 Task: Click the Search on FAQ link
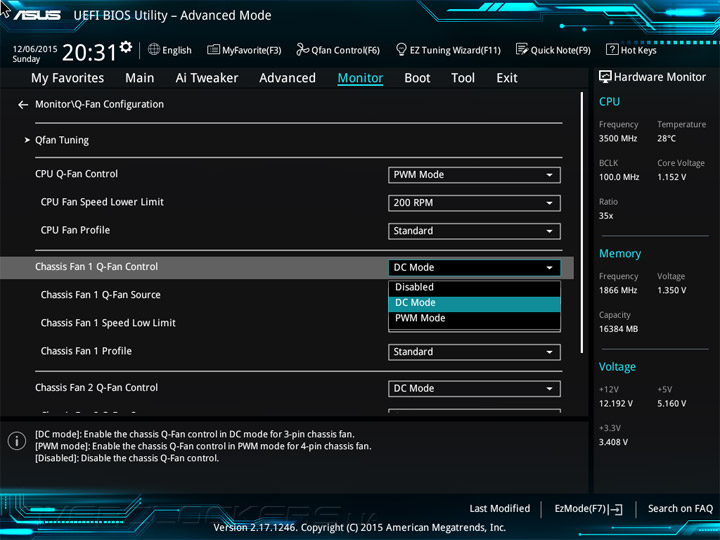pos(680,509)
